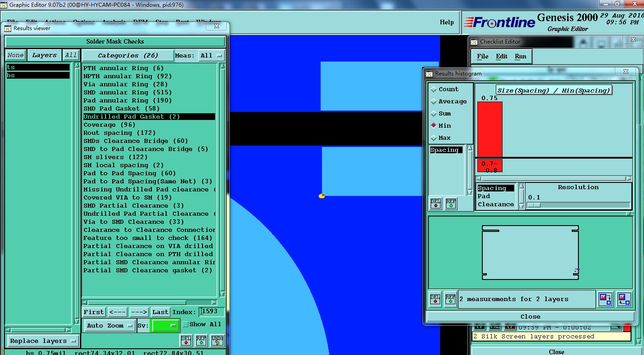
Task: Select SMD annular Ring (515) category
Action: click(x=128, y=93)
